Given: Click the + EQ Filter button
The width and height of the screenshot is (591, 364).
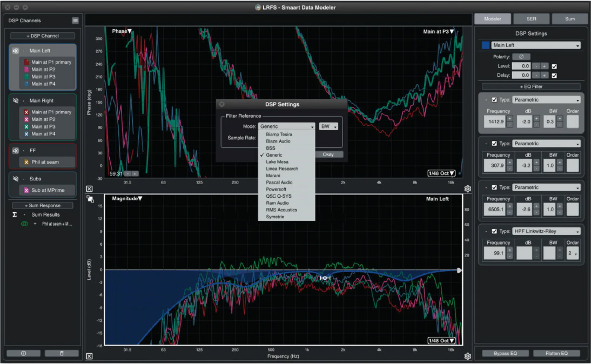Looking at the screenshot, I should click(x=530, y=86).
